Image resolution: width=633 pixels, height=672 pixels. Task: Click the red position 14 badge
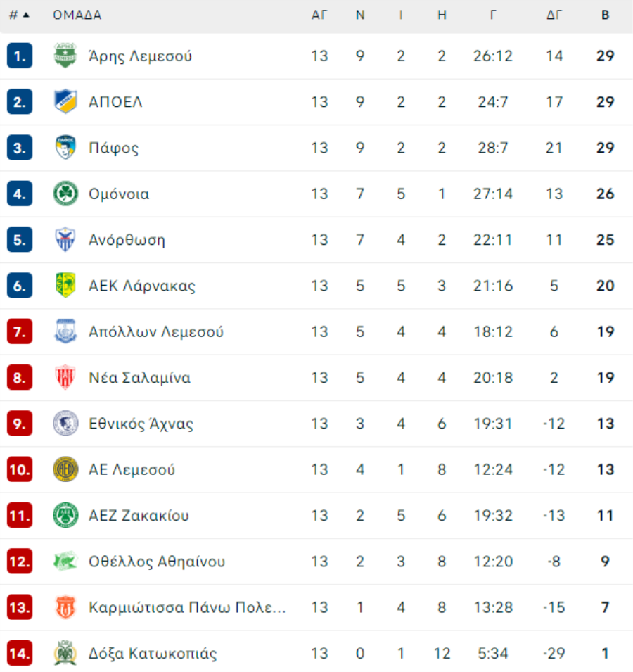tap(20, 653)
